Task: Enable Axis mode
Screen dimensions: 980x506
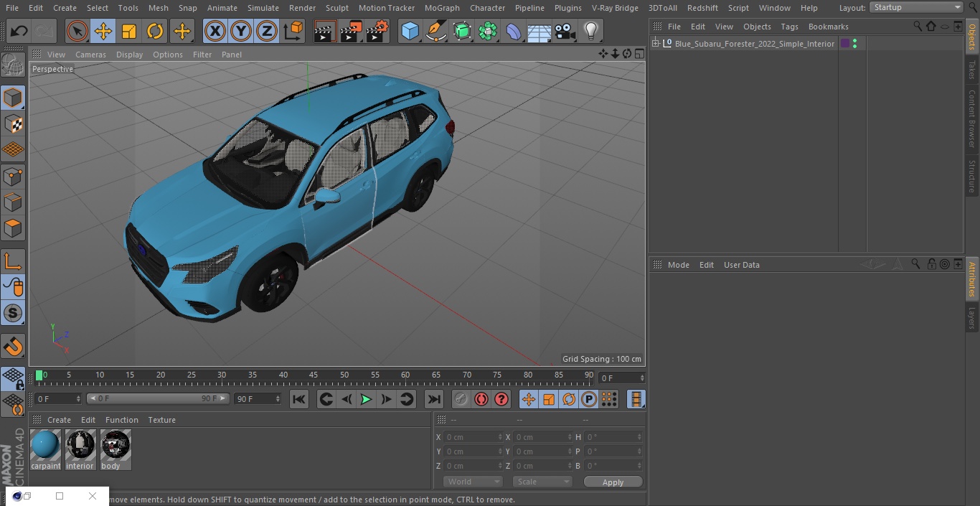Action: coord(13,261)
